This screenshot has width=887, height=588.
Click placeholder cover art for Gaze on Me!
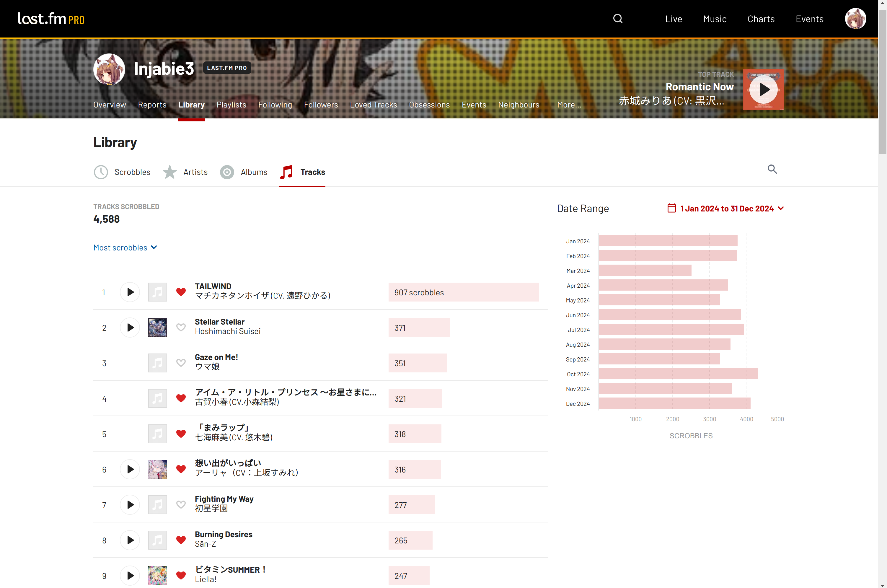[x=157, y=363]
